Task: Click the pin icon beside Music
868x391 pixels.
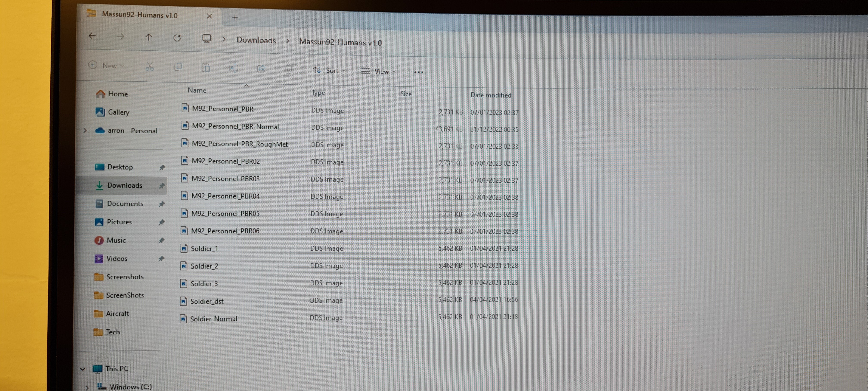Action: (x=161, y=240)
